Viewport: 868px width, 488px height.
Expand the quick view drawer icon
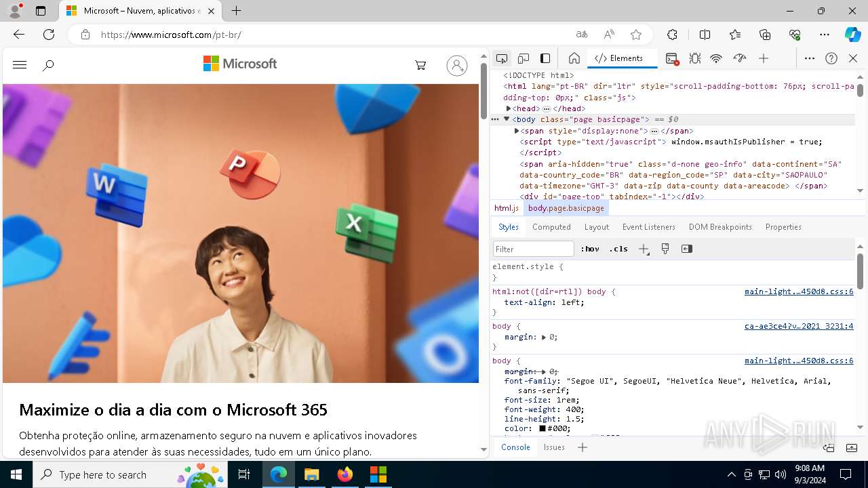point(852,447)
